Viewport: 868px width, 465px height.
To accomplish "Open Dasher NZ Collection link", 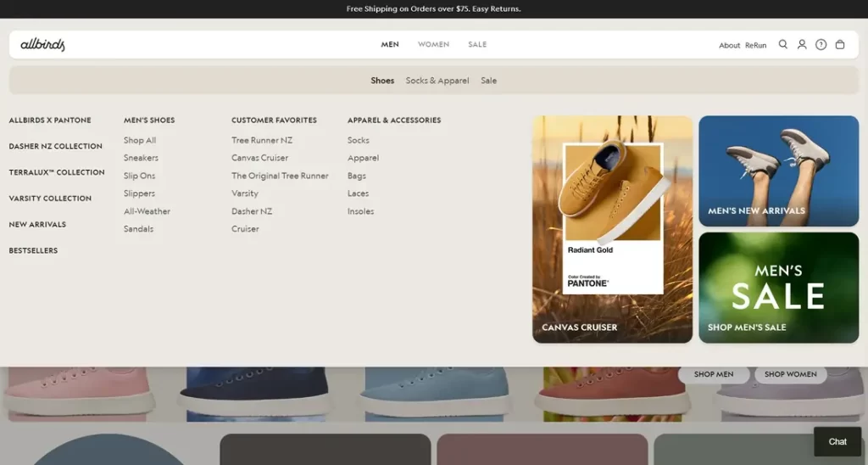I will click(55, 146).
